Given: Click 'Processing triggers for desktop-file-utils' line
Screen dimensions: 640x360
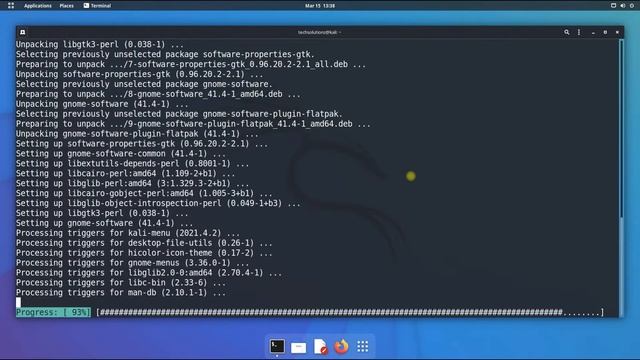Looking at the screenshot, I should [144, 243].
